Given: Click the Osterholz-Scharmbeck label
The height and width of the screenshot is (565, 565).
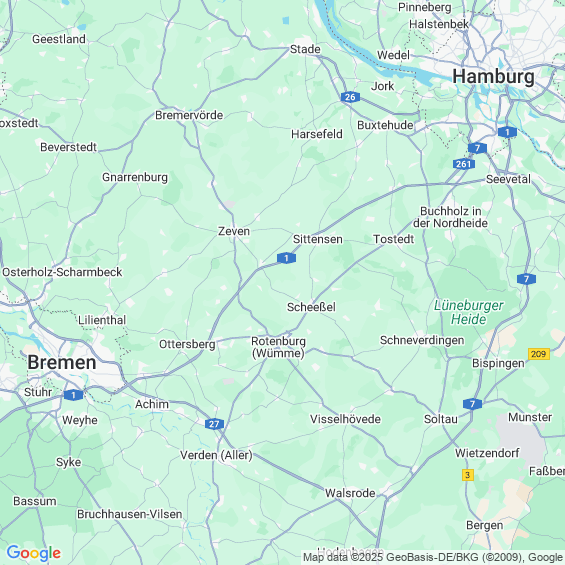Looking at the screenshot, I should click(62, 272).
